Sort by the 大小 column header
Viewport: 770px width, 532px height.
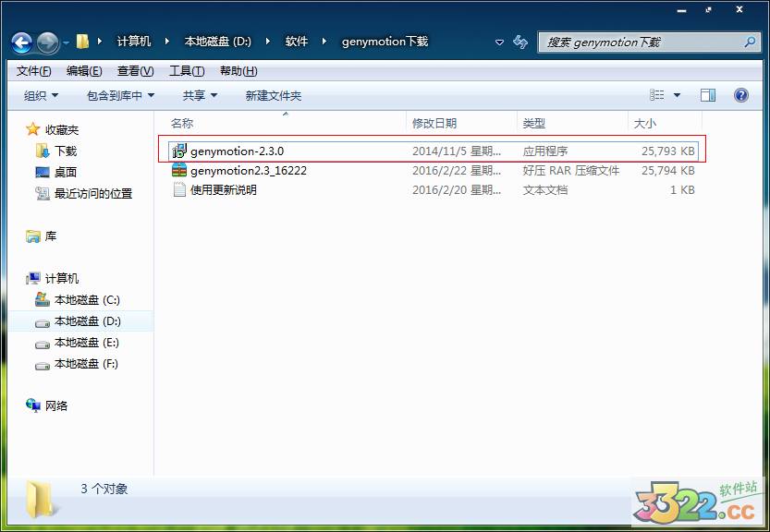pos(645,123)
